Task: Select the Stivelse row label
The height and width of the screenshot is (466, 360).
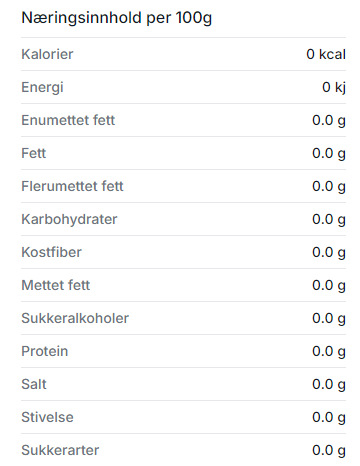Action: pos(47,417)
